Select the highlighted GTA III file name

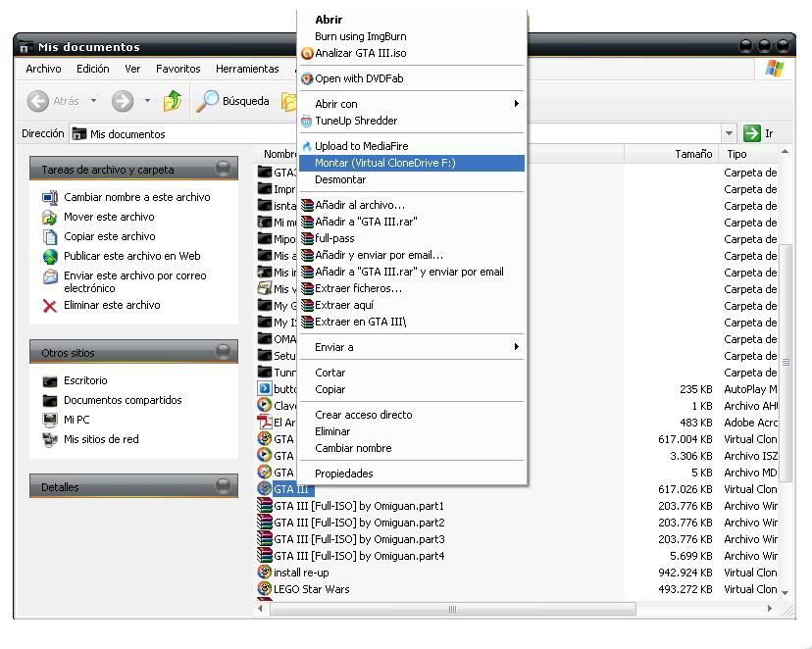click(291, 489)
